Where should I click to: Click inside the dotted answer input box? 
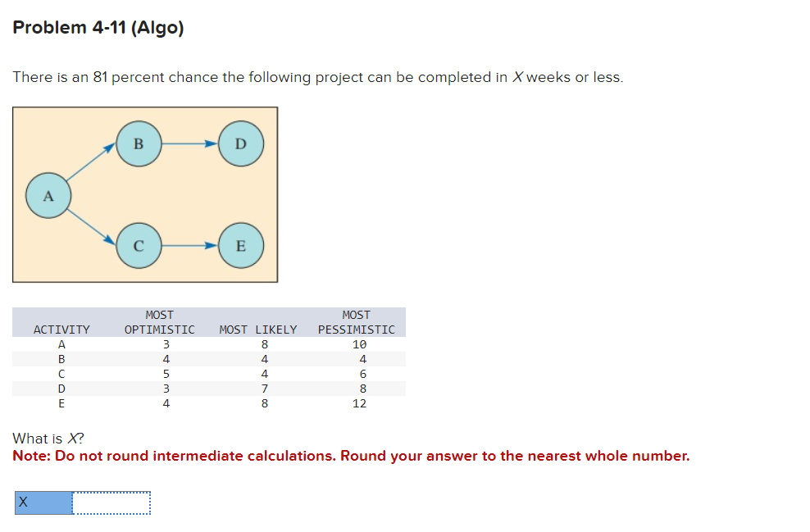111,502
